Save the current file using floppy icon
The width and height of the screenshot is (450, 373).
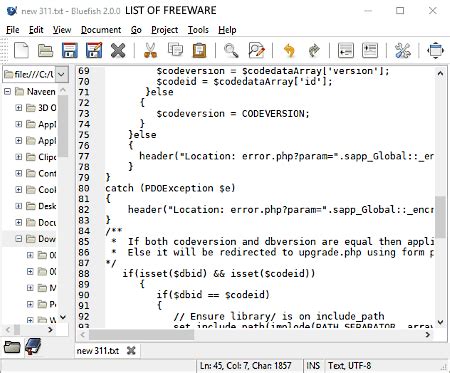click(x=70, y=51)
